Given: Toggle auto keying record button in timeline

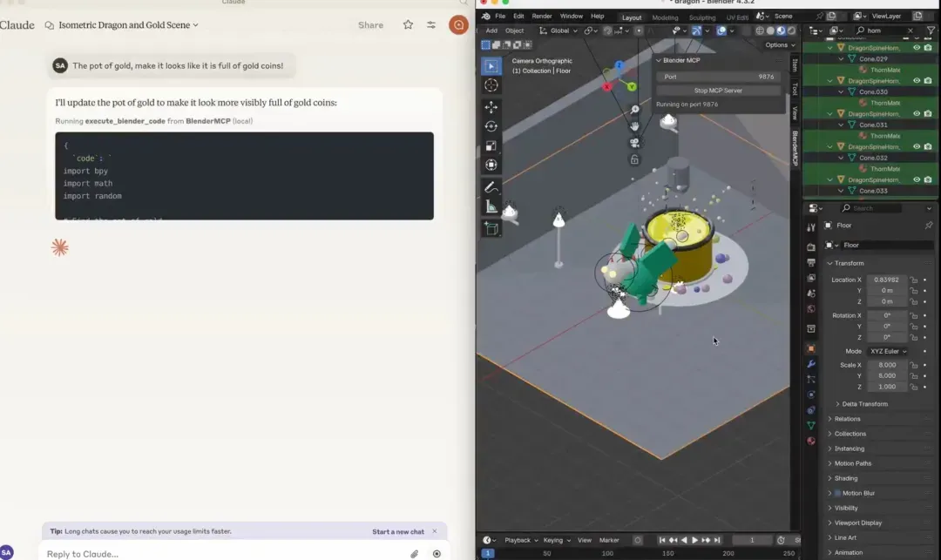Looking at the screenshot, I should coord(637,540).
